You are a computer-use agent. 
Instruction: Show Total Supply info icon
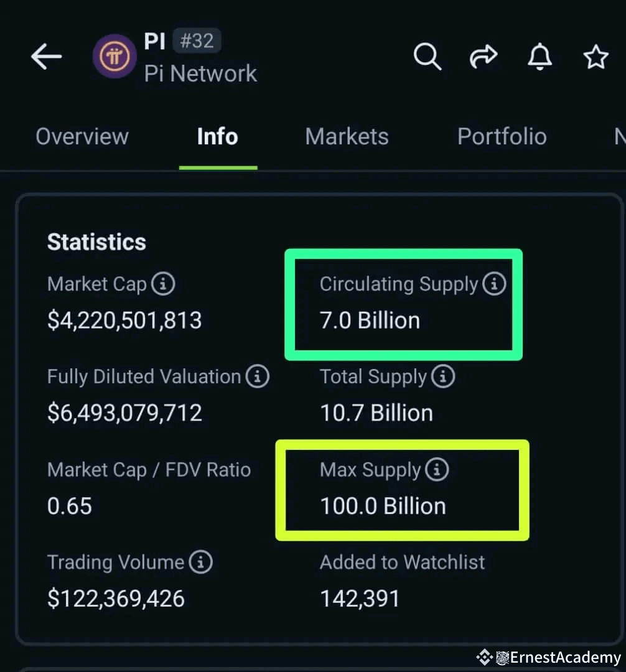click(x=442, y=376)
